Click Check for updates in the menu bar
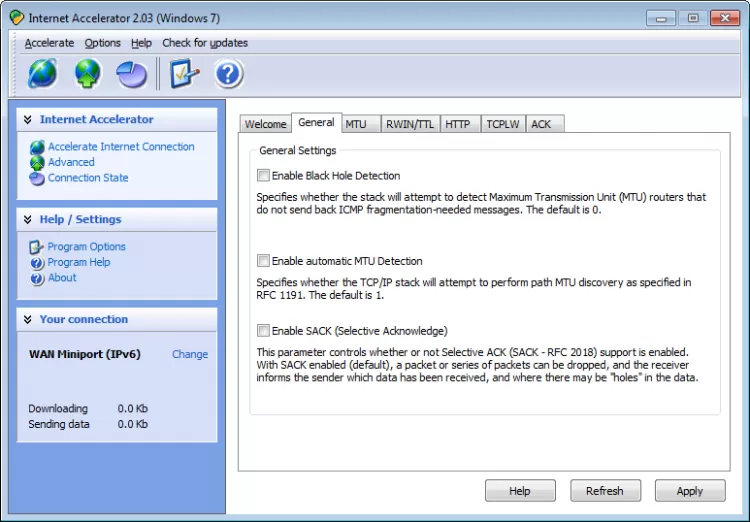The height and width of the screenshot is (522, 750). tap(205, 43)
